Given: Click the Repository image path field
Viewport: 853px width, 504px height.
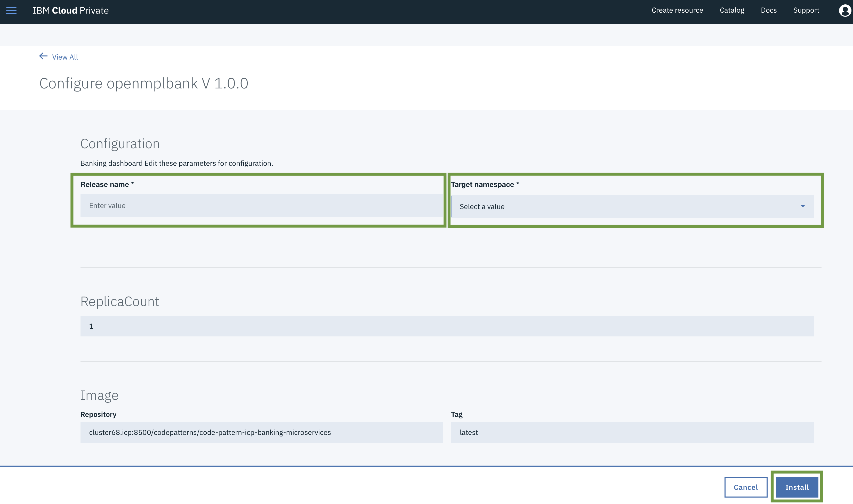Looking at the screenshot, I should pos(261,432).
